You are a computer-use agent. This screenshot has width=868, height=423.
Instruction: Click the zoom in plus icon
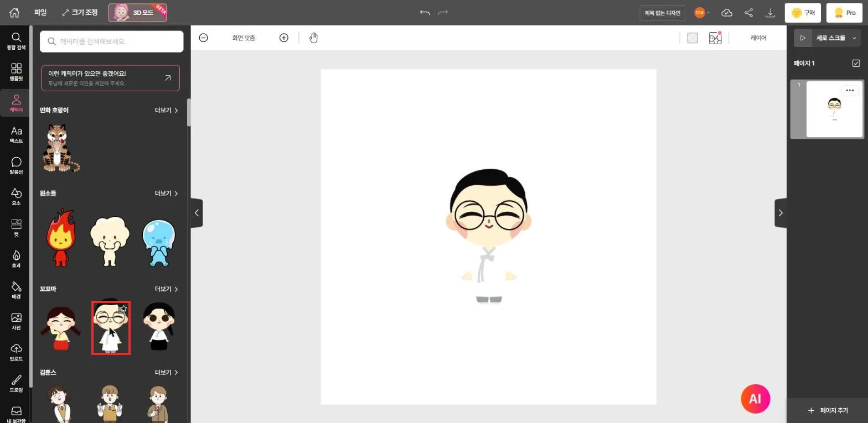tap(284, 38)
